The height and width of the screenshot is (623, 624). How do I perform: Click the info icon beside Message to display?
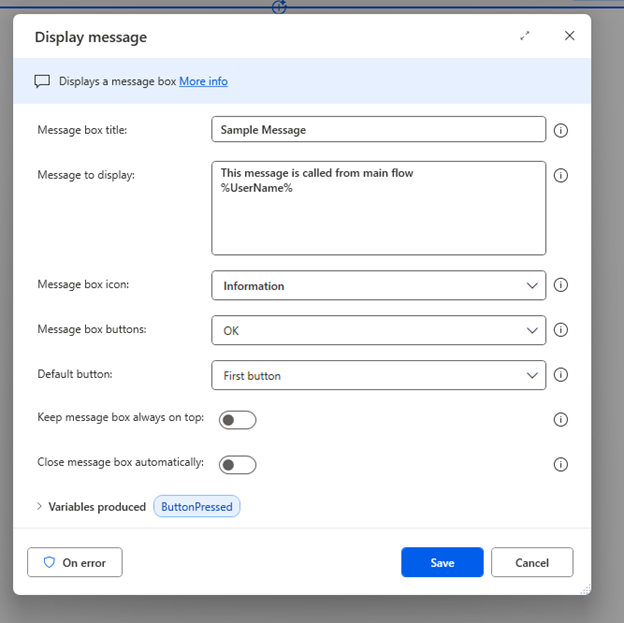(561, 175)
